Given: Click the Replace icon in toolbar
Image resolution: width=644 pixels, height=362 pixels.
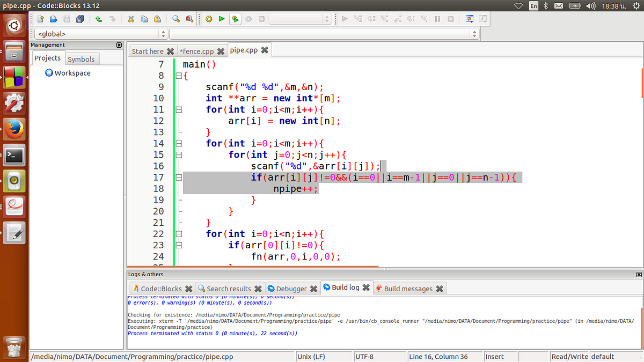Looking at the screenshot, I should pyautogui.click(x=189, y=19).
